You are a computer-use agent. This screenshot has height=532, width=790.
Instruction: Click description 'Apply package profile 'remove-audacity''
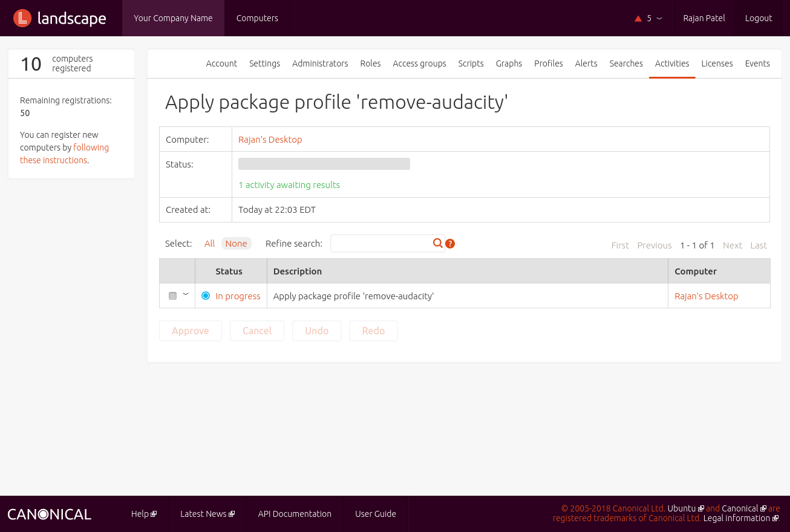point(353,296)
